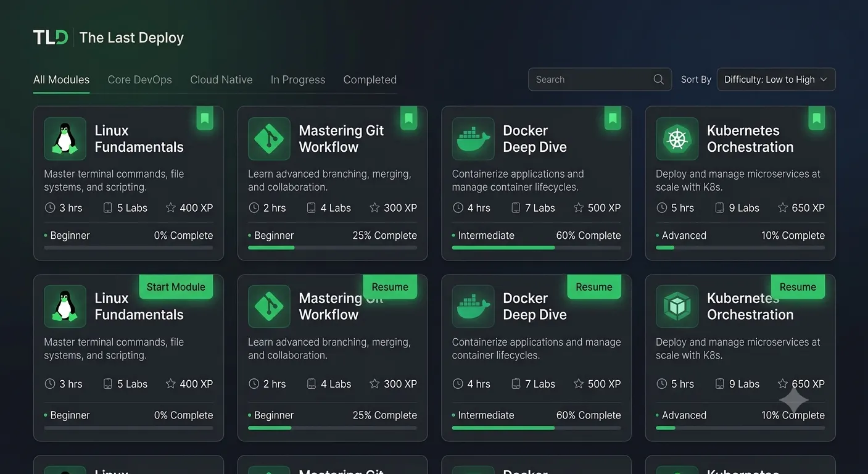Click the clock icon beside 3 hrs on the bookmarked Linux card
Viewport: 868px width, 474px height.
(50, 208)
